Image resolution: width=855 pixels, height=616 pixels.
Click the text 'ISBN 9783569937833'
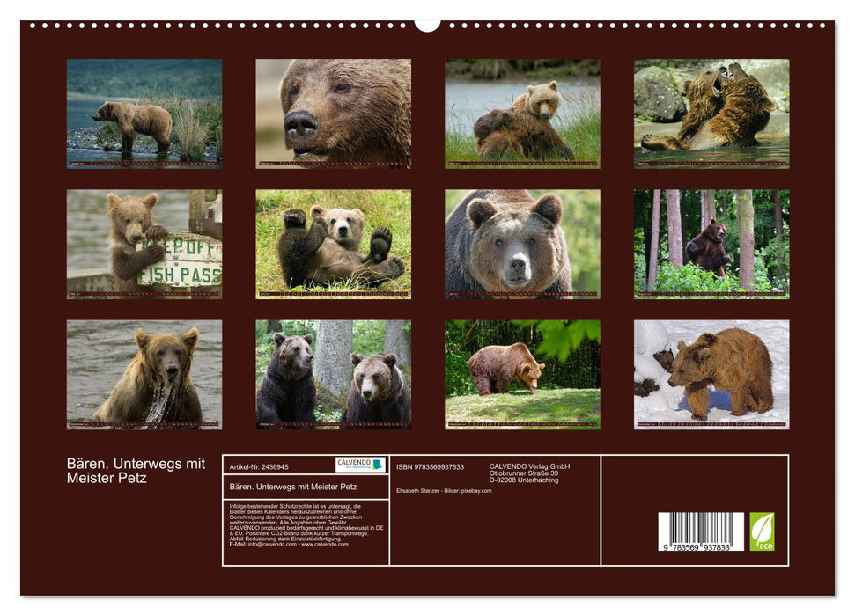pos(431,467)
